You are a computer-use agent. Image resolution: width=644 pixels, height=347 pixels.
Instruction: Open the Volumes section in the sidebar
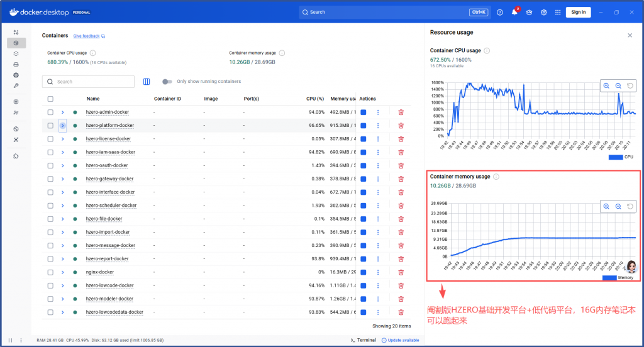coord(16,64)
